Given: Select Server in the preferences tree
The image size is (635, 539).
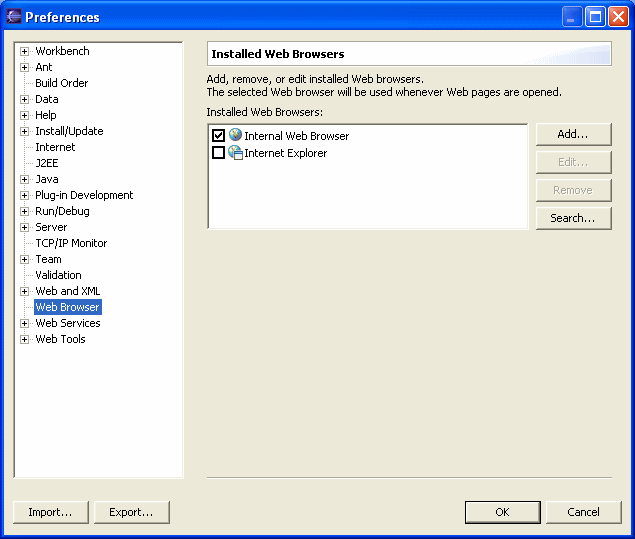Looking at the screenshot, I should point(51,227).
